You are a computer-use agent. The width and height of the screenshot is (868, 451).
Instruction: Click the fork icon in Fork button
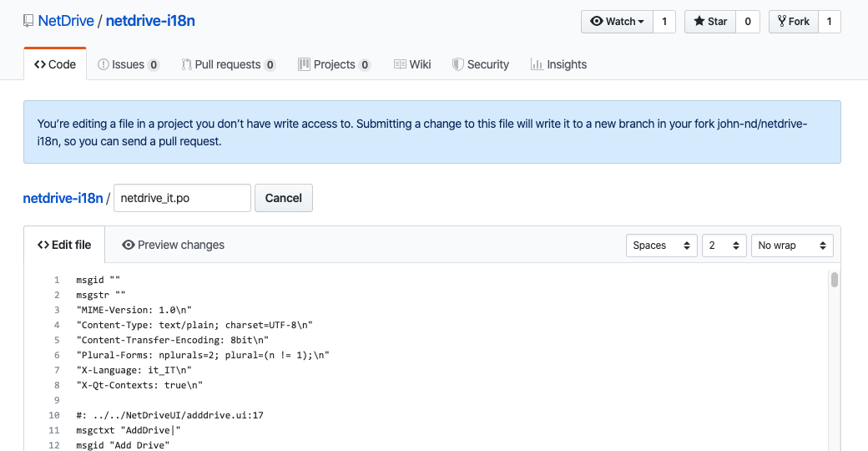[x=782, y=21]
